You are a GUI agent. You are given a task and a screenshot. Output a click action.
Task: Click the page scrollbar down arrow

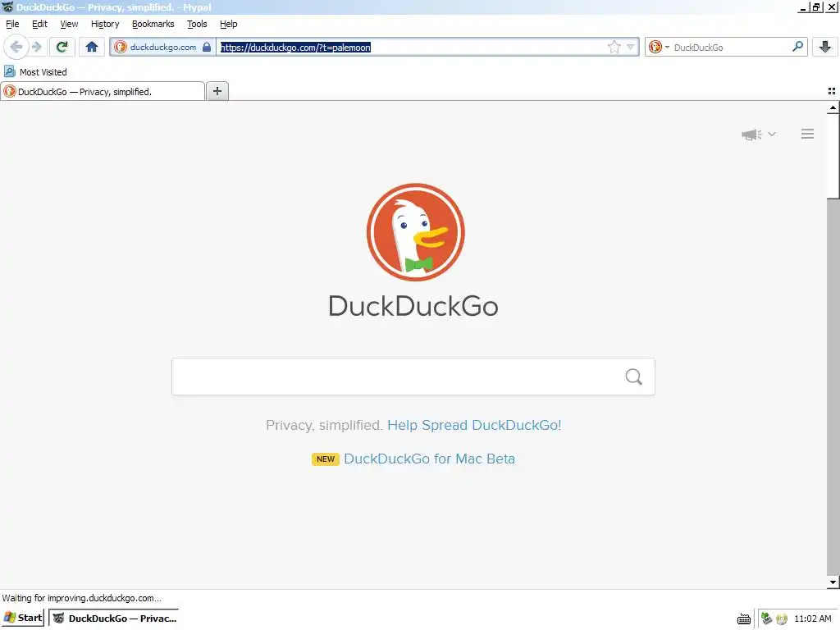833,582
